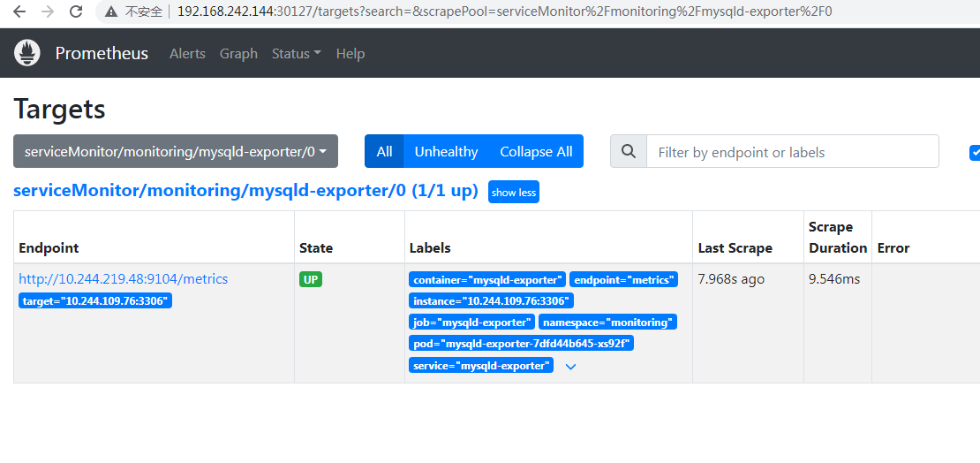
Task: Click the not-secure warning triangle icon
Action: [x=111, y=11]
